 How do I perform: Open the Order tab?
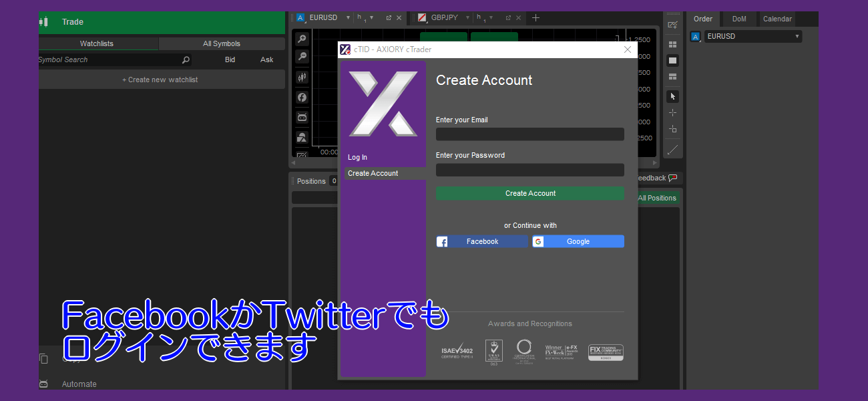pos(703,19)
